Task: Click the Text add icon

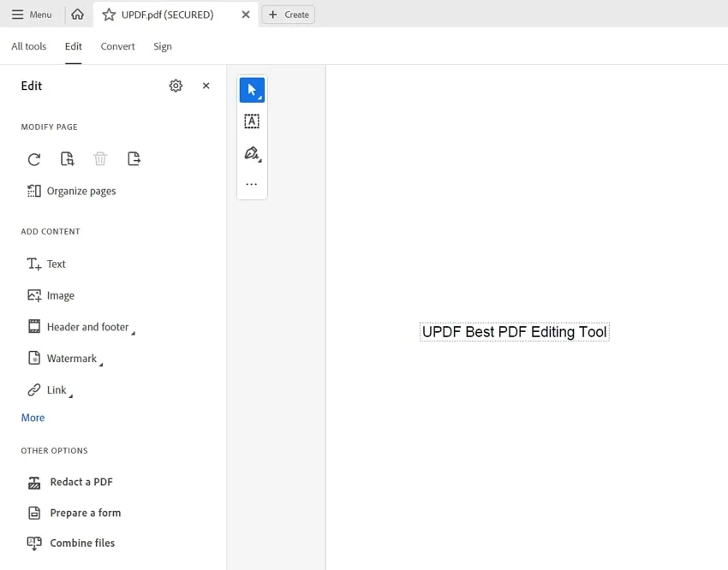Action: 34,264
